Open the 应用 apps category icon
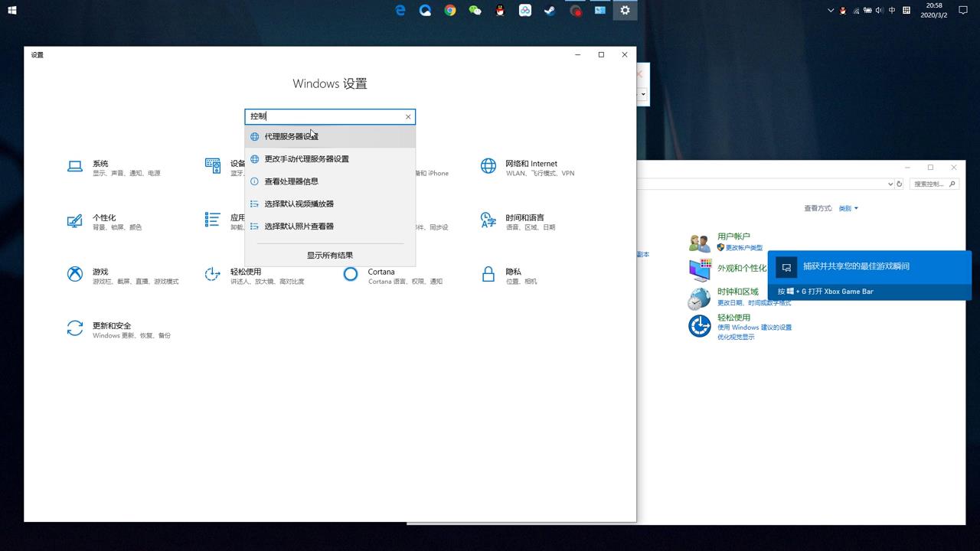This screenshot has width=980, height=551. click(x=213, y=220)
